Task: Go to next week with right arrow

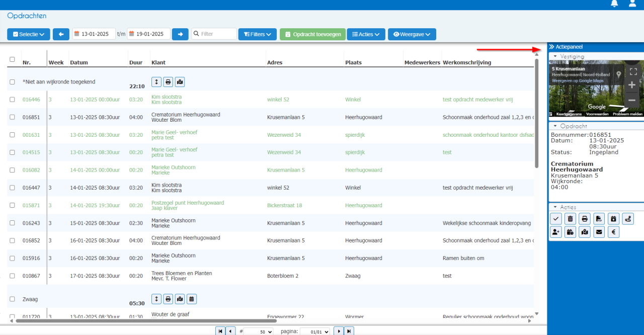Action: point(180,34)
